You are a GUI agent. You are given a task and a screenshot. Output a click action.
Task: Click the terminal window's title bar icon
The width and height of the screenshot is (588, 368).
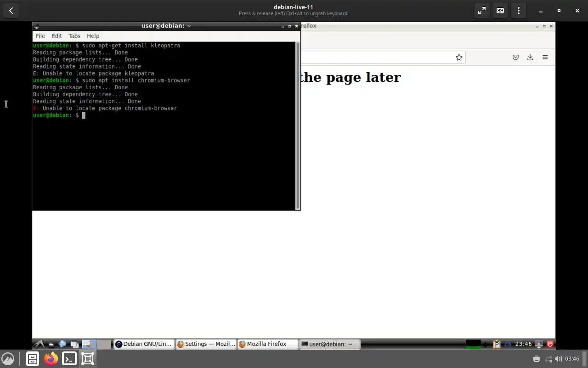click(x=37, y=26)
